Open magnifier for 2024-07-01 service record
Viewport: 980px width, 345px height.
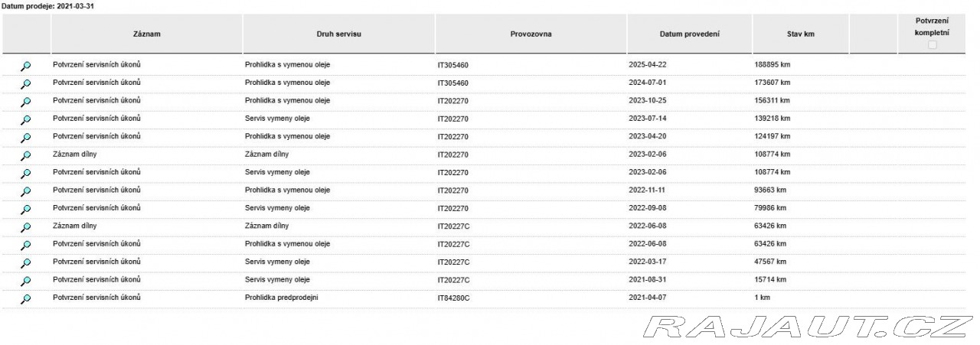pos(26,83)
